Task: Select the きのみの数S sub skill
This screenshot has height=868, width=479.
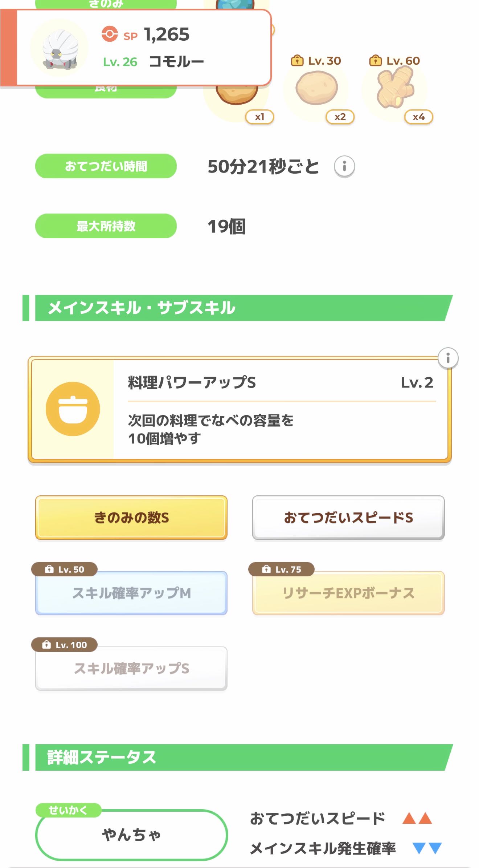Action: click(131, 518)
